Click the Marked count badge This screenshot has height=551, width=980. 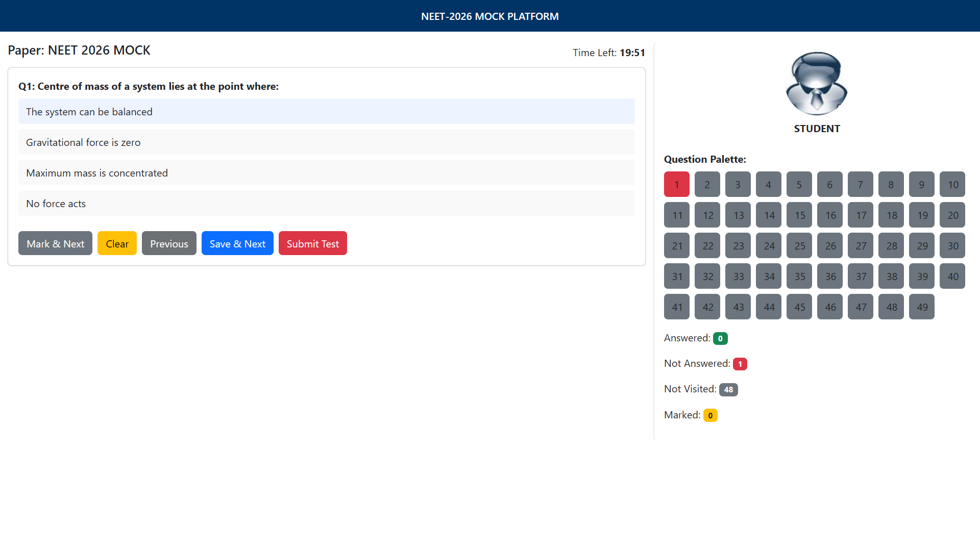coord(710,415)
